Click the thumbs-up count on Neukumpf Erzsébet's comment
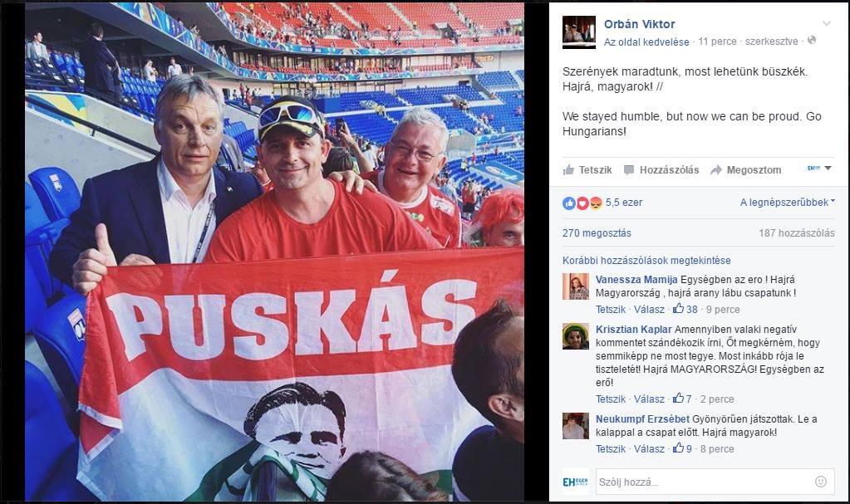This screenshot has width=850, height=504. 682,448
